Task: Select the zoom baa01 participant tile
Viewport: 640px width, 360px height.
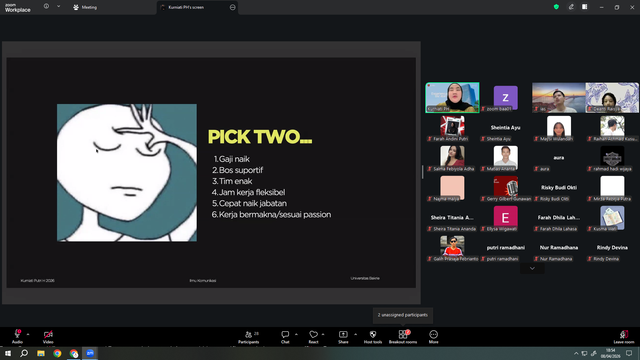Action: pos(505,98)
